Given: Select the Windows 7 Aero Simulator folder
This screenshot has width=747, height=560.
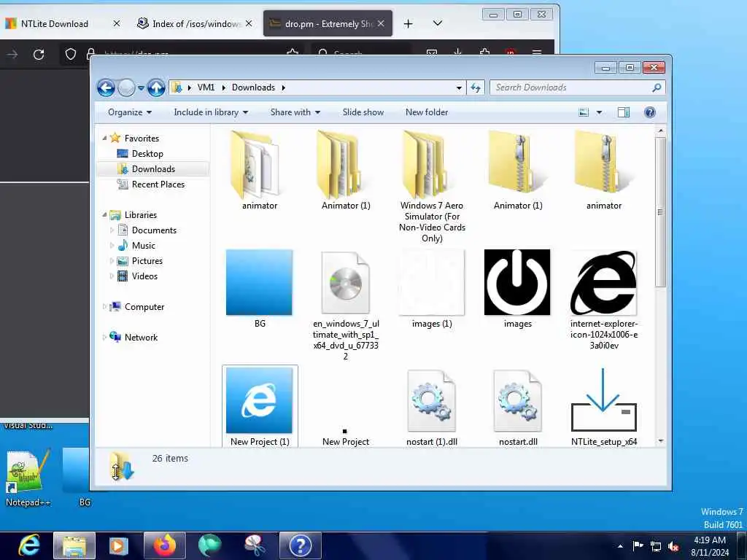Looking at the screenshot, I should click(432, 186).
